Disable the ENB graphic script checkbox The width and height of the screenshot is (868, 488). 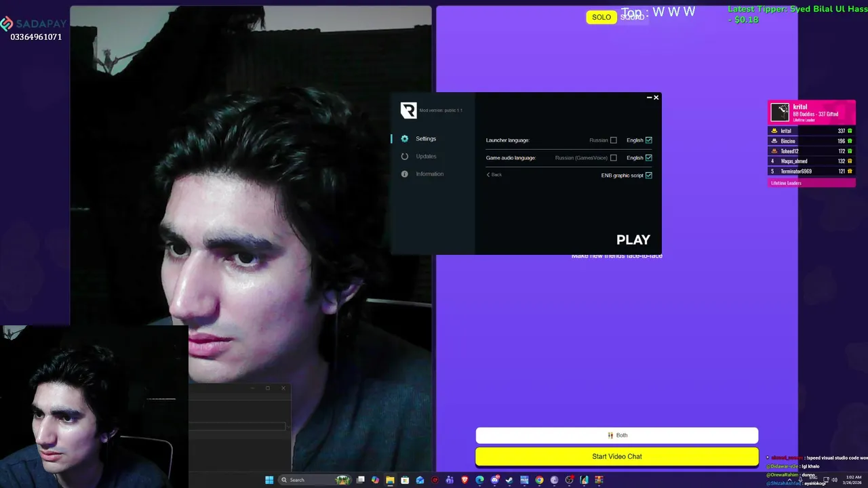649,176
